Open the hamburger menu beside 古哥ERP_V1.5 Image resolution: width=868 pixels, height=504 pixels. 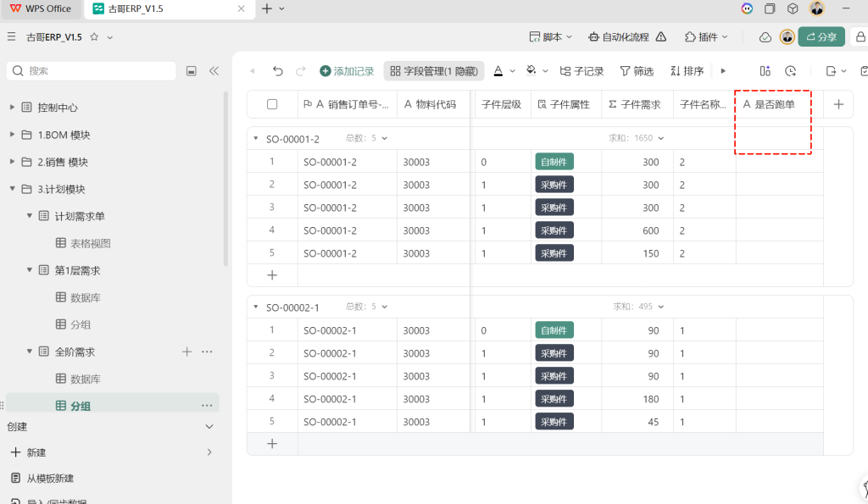pos(12,37)
